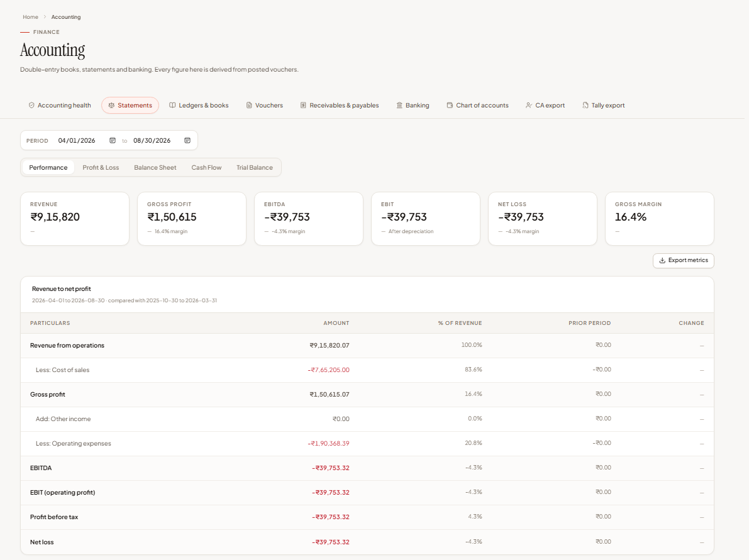Click the 20.8% operating expenses percentage
The height and width of the screenshot is (560, 749).
coord(474,443)
